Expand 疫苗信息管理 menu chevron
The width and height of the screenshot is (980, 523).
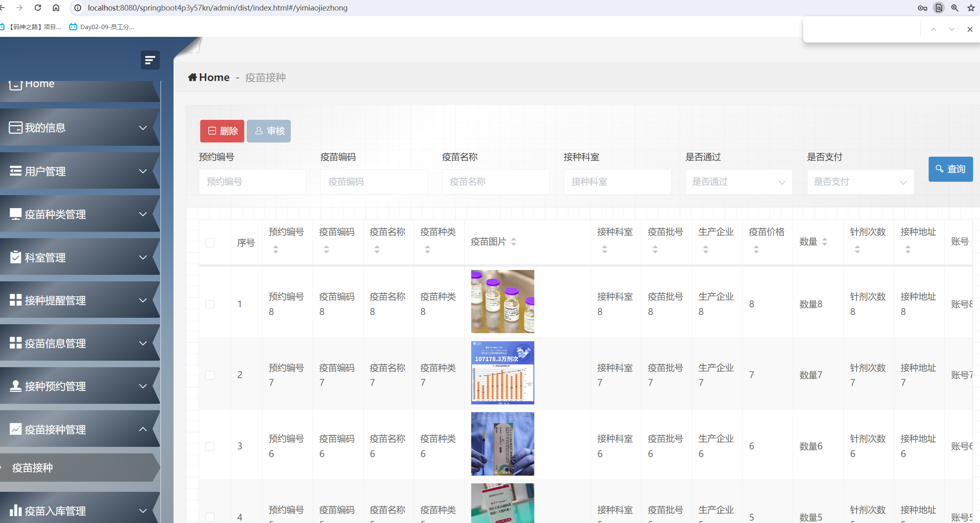pyautogui.click(x=143, y=343)
